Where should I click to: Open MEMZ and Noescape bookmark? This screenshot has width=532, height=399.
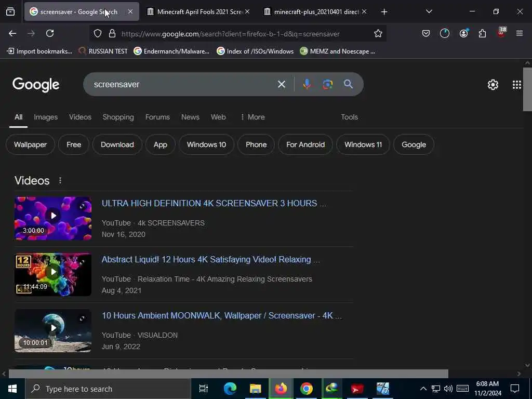(x=338, y=51)
